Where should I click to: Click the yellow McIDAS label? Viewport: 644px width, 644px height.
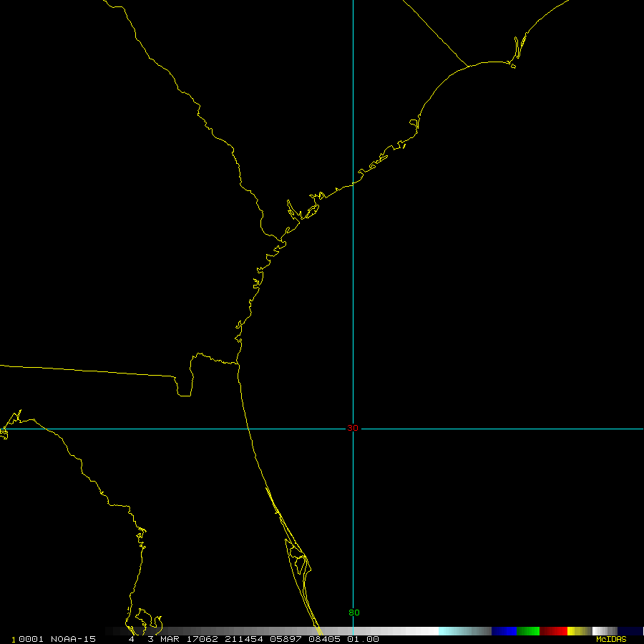coord(611,639)
